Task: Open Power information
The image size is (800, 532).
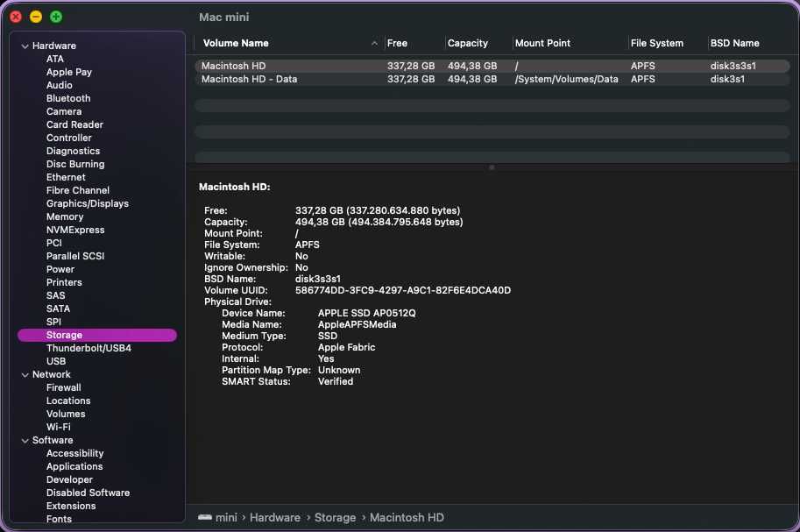Action: 60,270
